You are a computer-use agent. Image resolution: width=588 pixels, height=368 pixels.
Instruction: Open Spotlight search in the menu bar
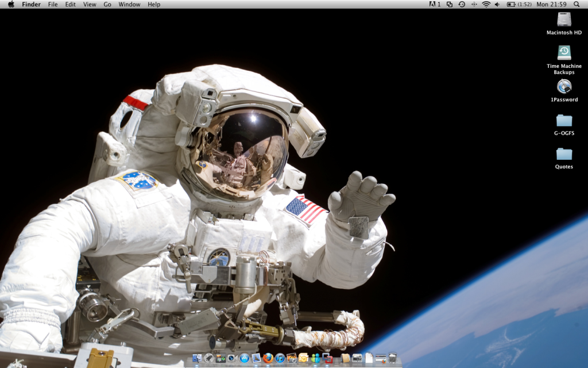pyautogui.click(x=576, y=5)
